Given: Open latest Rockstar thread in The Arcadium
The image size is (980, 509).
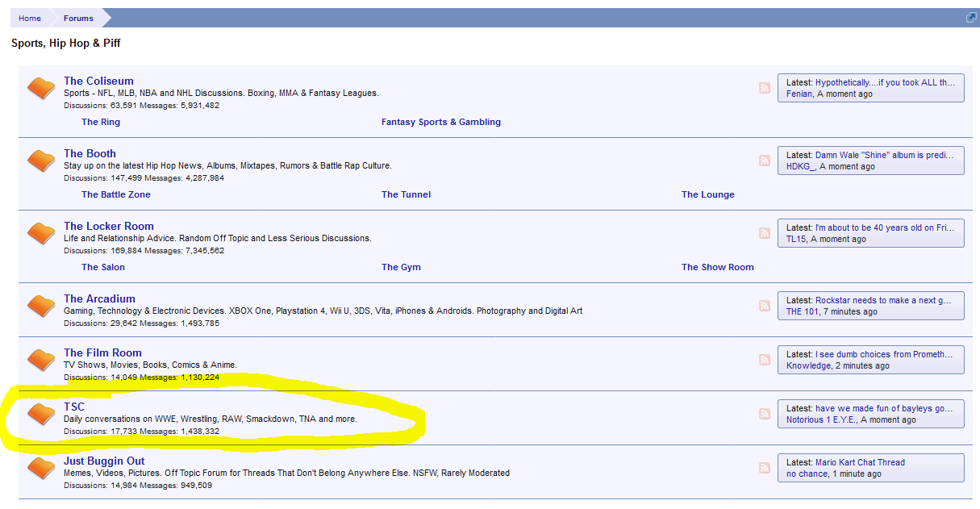Looking at the screenshot, I should click(883, 300).
